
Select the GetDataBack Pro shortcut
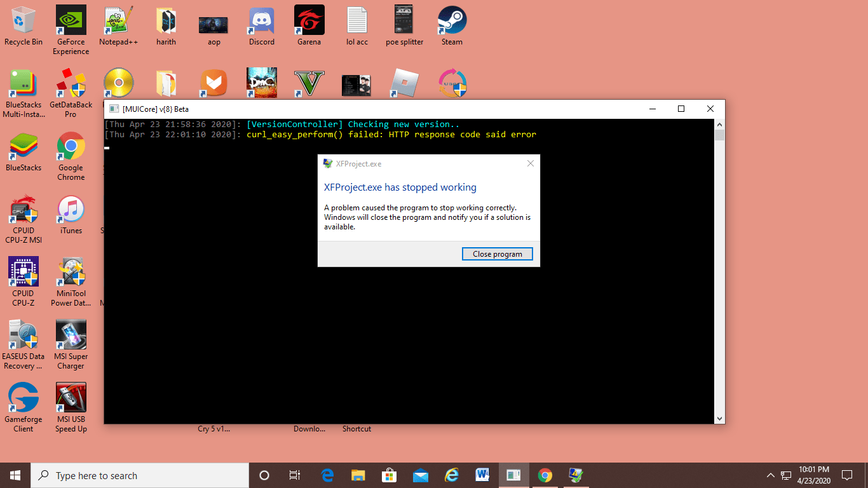[71, 93]
